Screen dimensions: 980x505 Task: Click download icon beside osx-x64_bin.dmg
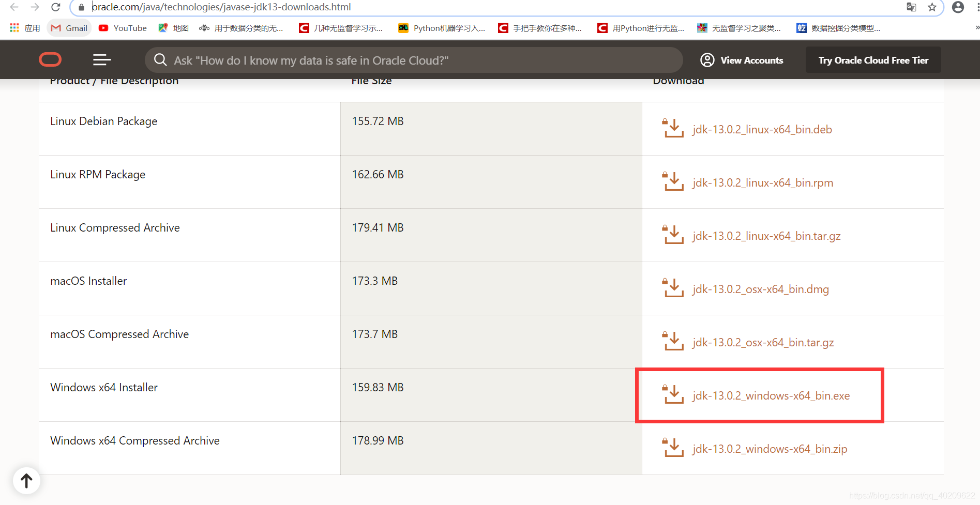[673, 288]
